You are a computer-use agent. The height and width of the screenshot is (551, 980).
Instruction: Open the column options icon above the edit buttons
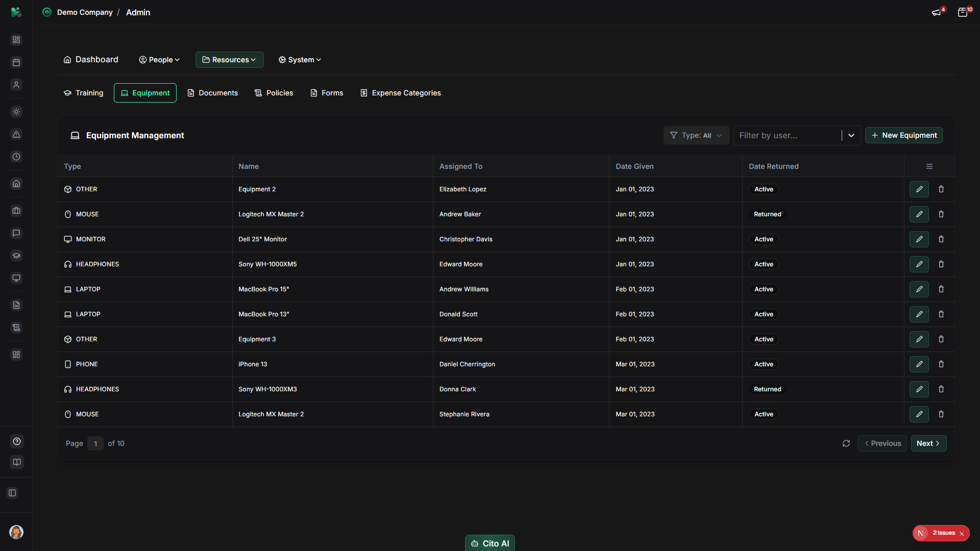[x=928, y=166]
